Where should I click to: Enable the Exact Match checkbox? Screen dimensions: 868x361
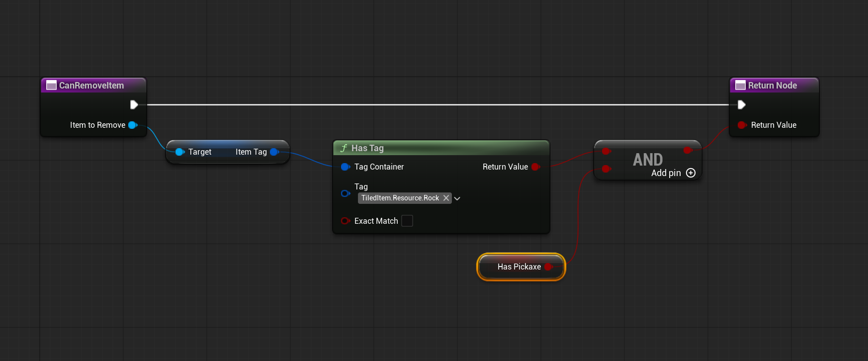click(x=407, y=221)
